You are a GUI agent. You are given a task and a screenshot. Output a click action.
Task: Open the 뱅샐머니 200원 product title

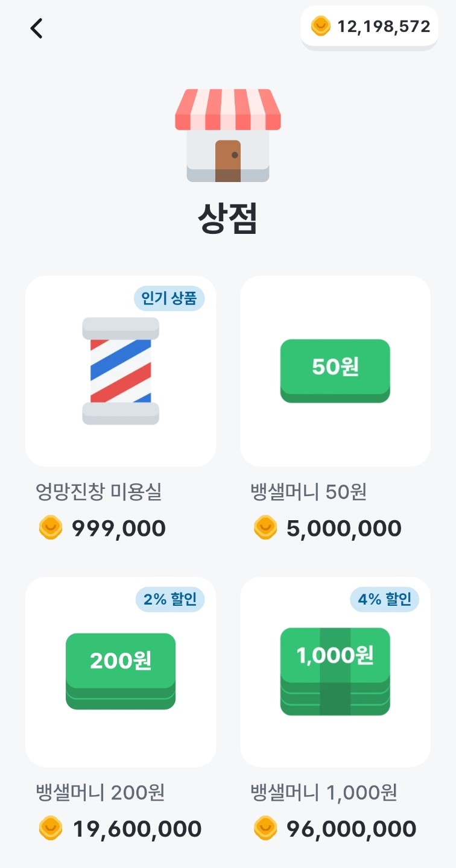(x=100, y=793)
